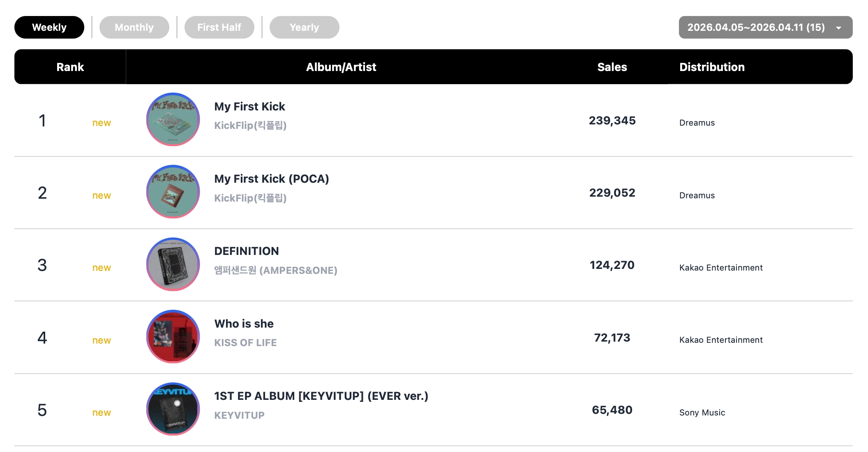Open the Who is she album cover
This screenshot has height=452, width=868.
click(173, 337)
